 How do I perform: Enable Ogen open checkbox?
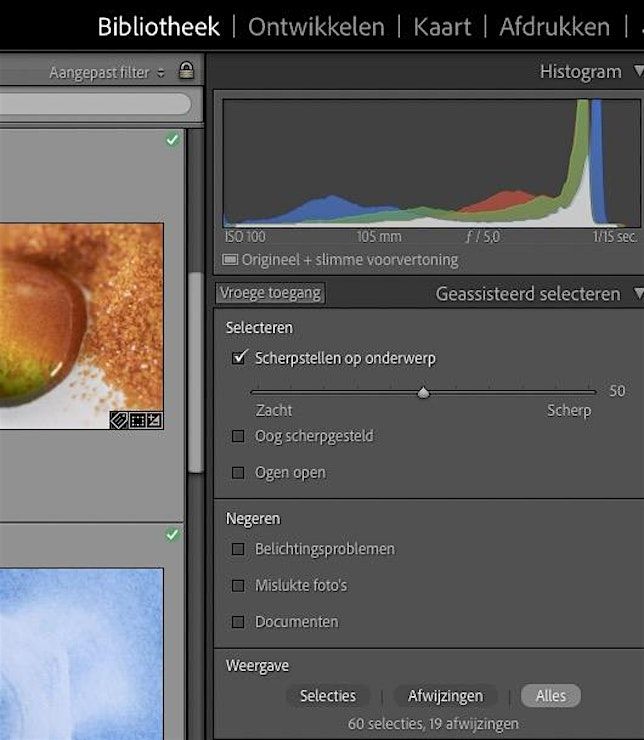click(x=238, y=472)
